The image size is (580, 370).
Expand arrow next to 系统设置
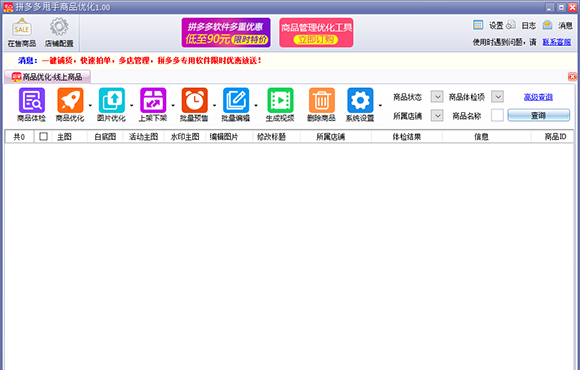pyautogui.click(x=380, y=105)
